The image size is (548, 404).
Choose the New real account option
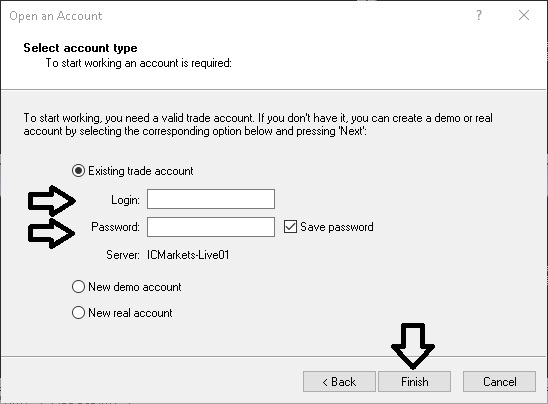[x=78, y=313]
